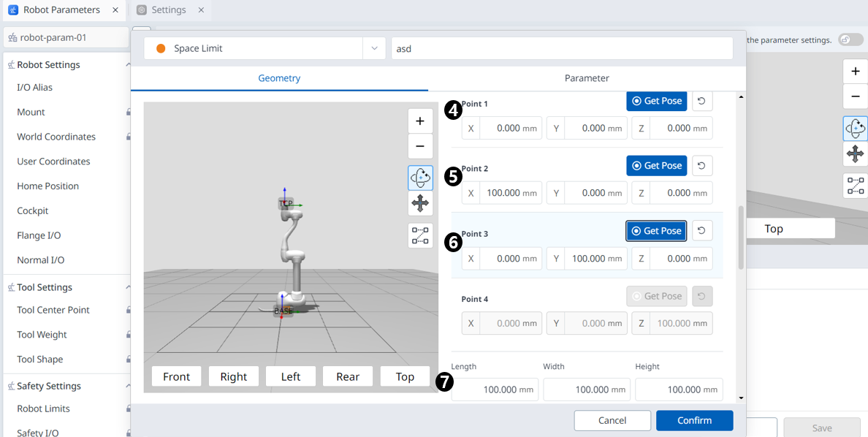The width and height of the screenshot is (868, 437).
Task: Click the Front view button
Action: (x=176, y=376)
